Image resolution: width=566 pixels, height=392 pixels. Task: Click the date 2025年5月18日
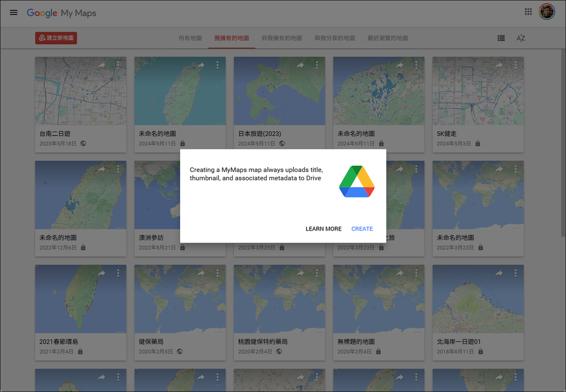pos(57,143)
